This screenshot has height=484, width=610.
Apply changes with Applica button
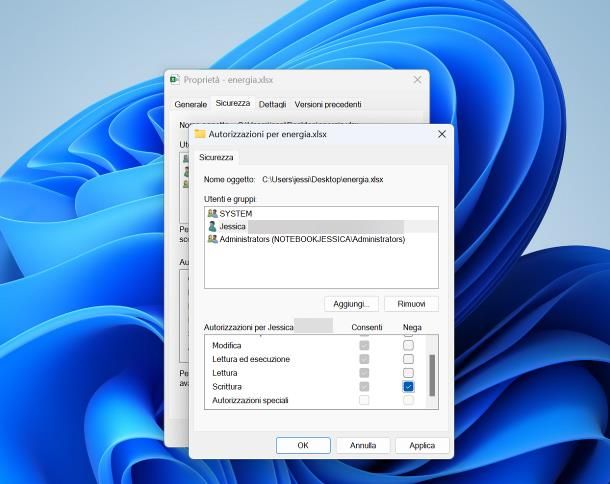click(x=422, y=445)
